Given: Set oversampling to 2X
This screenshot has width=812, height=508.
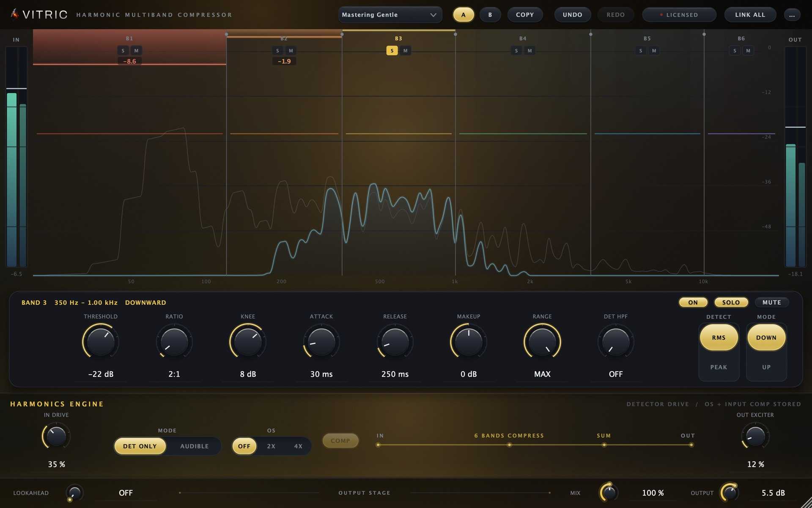Looking at the screenshot, I should click(x=271, y=446).
